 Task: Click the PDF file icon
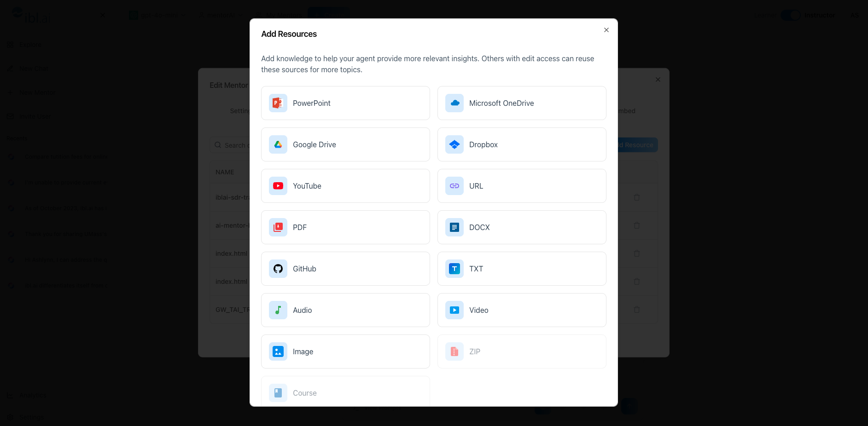(x=278, y=227)
